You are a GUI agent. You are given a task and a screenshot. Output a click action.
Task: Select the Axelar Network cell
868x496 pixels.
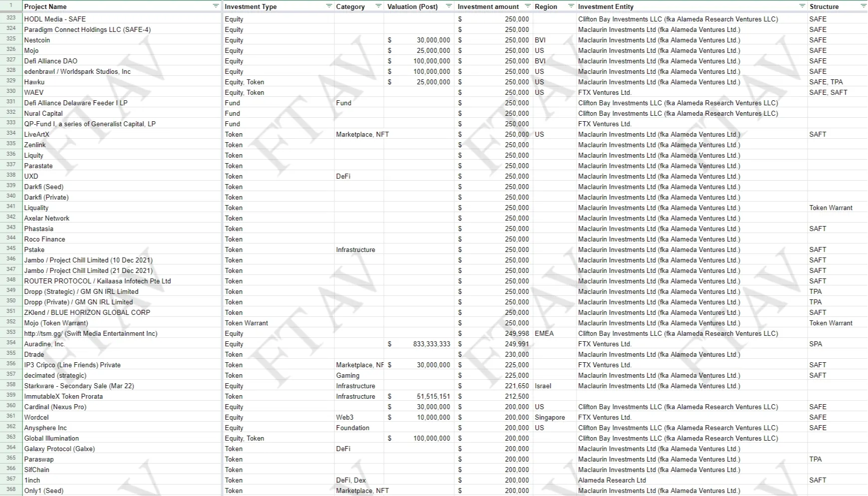pyautogui.click(x=47, y=218)
